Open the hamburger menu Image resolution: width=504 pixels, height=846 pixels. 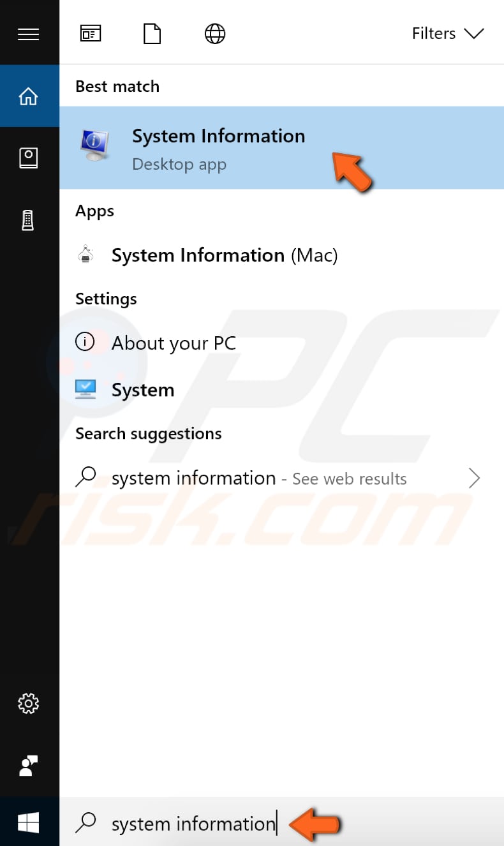pos(29,33)
